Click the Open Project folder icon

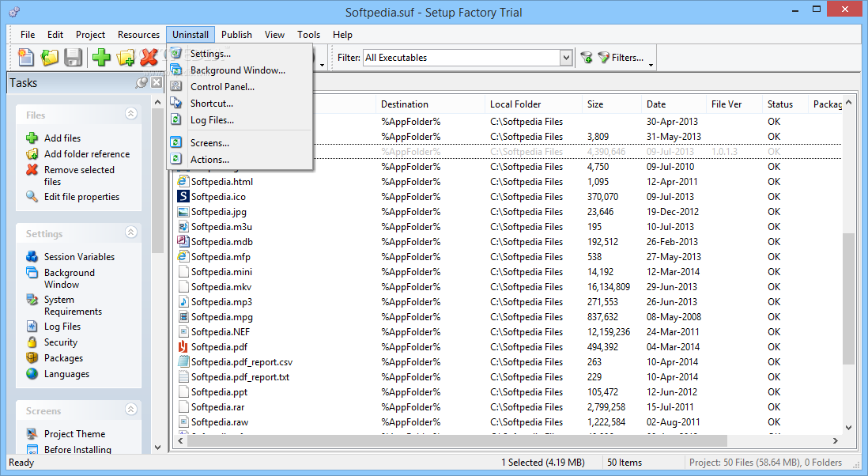click(49, 57)
